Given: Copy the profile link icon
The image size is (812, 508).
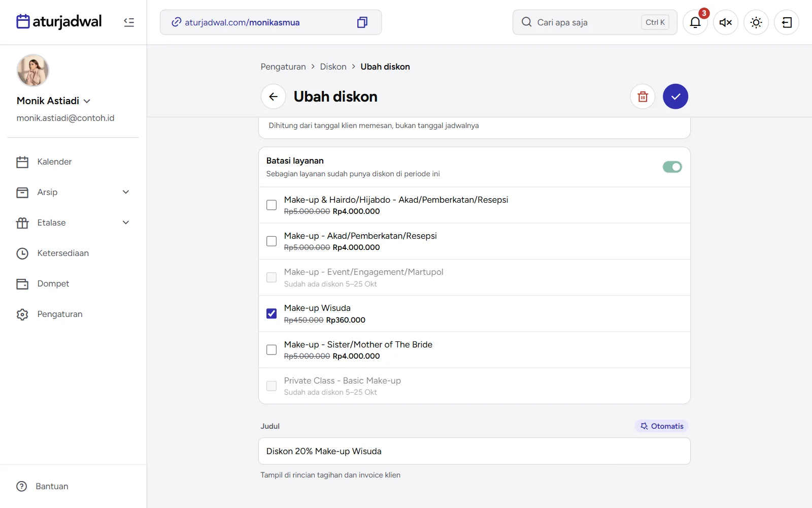Looking at the screenshot, I should pyautogui.click(x=362, y=22).
